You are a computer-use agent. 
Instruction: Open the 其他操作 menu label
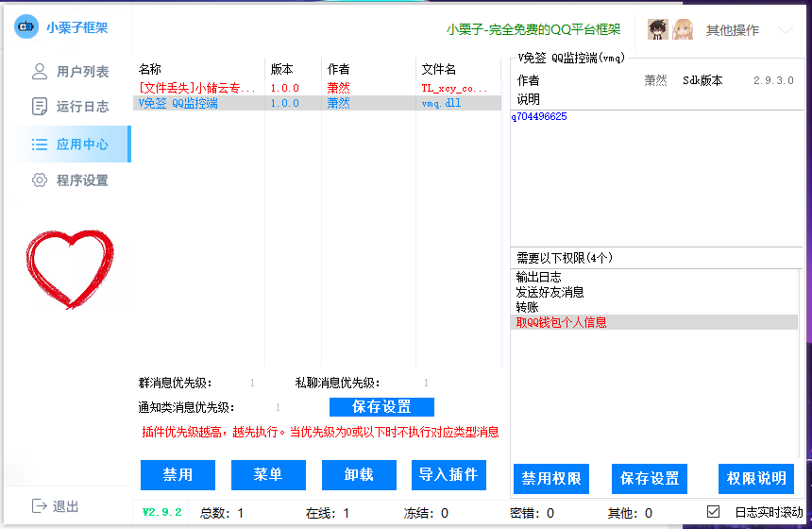coord(732,30)
